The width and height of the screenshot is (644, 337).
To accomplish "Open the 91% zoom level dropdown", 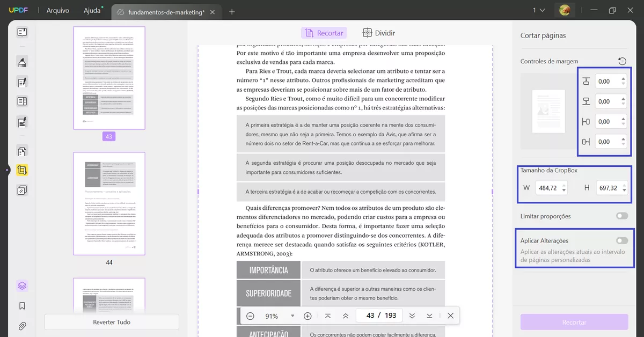I will (292, 316).
